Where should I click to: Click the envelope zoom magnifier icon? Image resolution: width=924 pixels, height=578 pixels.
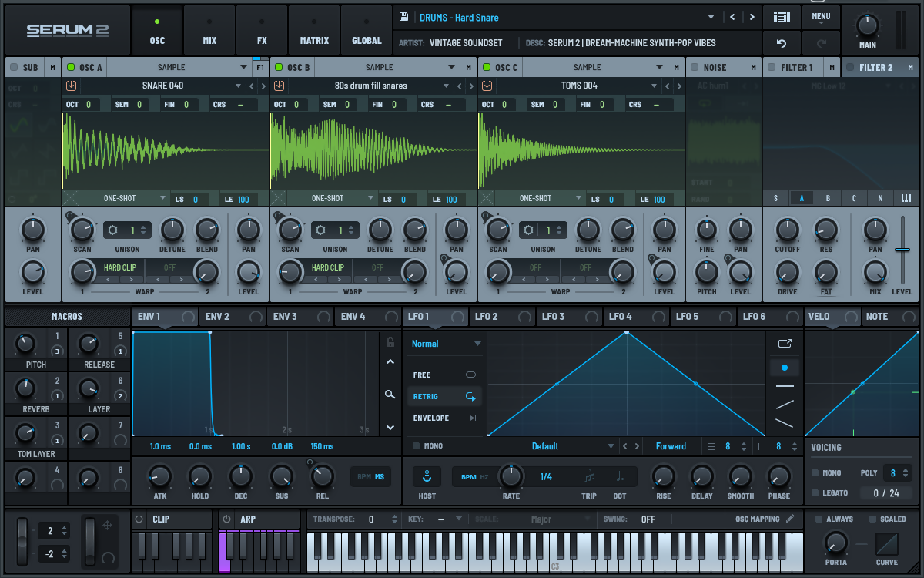[390, 395]
